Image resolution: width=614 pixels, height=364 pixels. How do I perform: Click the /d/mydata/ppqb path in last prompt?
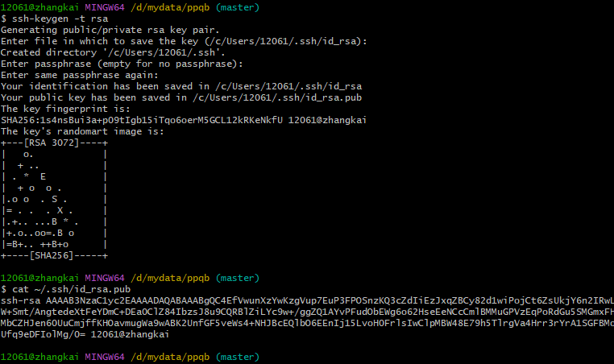click(x=170, y=356)
